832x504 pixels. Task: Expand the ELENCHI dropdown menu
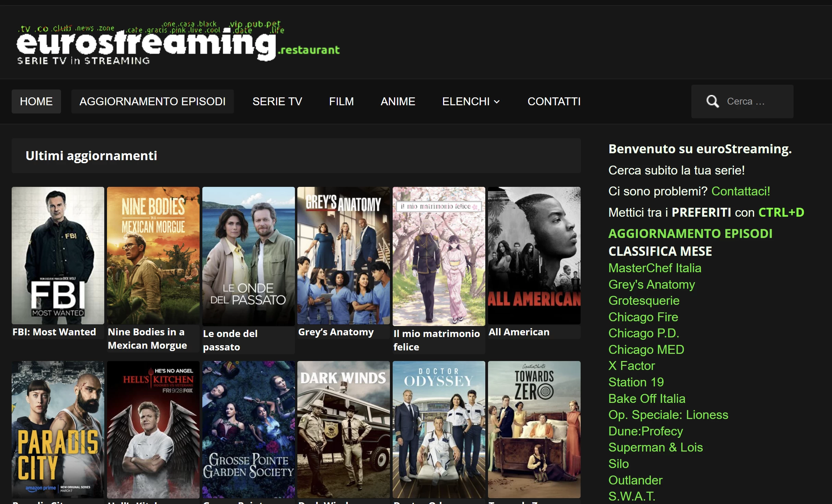point(471,101)
